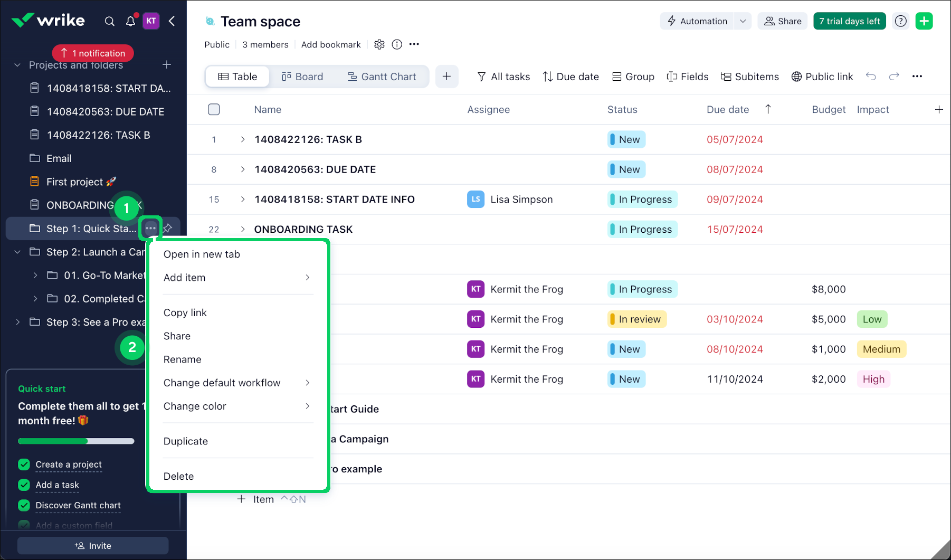Expand the Step 3: See a Pro example folder
This screenshot has width=951, height=560.
coord(18,322)
